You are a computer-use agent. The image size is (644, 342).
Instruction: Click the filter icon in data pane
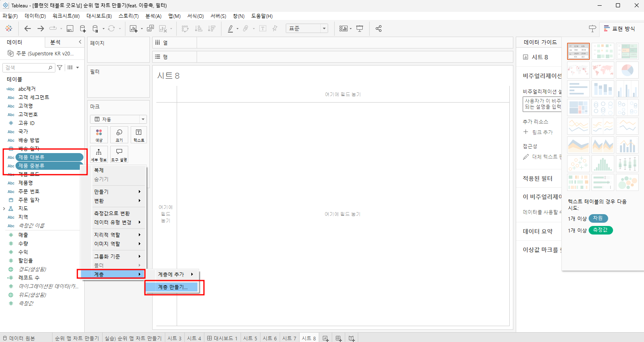(x=60, y=68)
